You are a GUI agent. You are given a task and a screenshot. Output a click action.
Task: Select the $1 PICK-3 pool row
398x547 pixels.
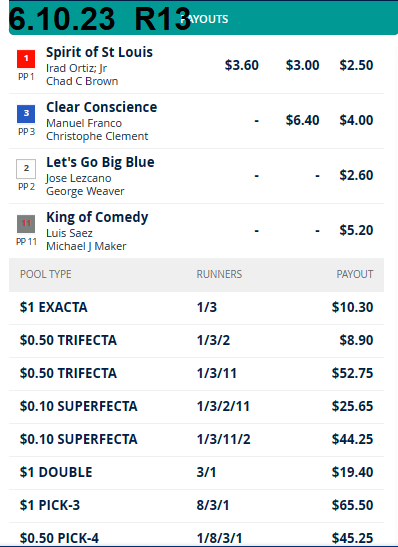coord(196,505)
